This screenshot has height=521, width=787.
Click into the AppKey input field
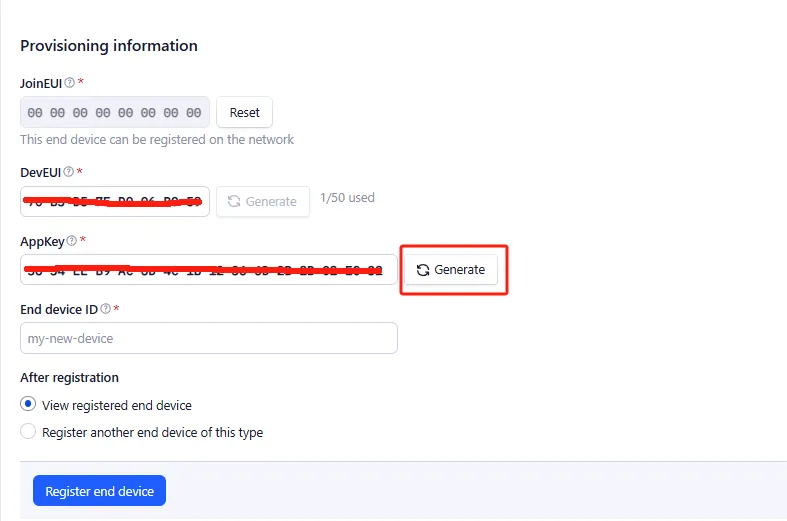point(208,270)
